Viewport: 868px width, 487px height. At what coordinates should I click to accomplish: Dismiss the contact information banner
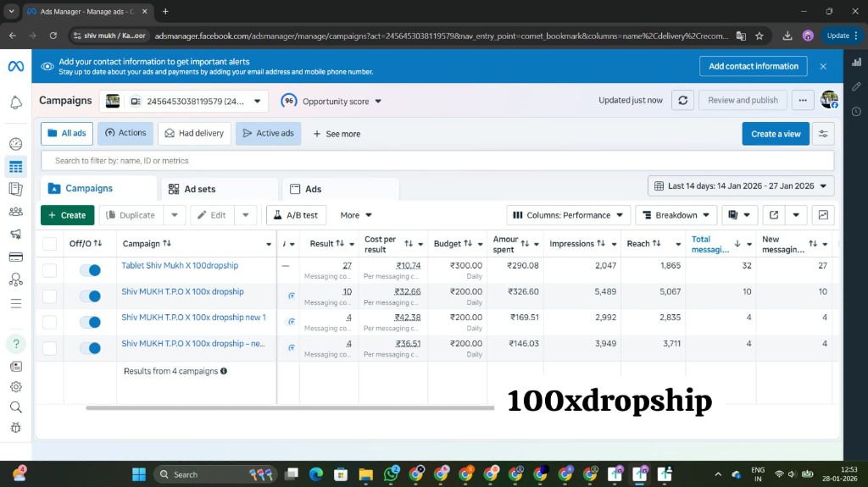tap(823, 66)
